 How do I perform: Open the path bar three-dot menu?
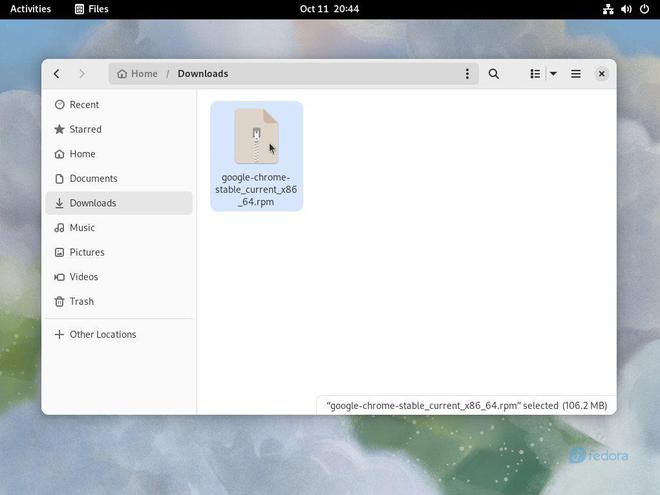(x=467, y=74)
